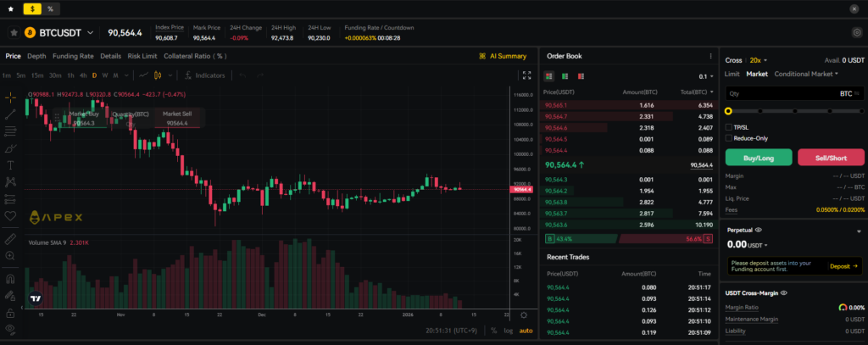The height and width of the screenshot is (345, 868).
Task: Expand the Perpetual account section arrow
Action: click(859, 231)
